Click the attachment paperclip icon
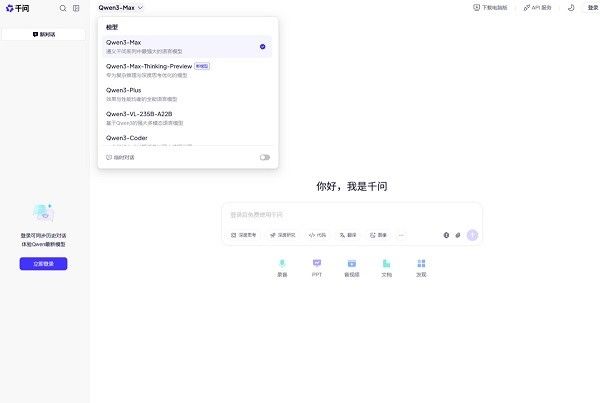Screen dimensions: 600x403 [458, 235]
